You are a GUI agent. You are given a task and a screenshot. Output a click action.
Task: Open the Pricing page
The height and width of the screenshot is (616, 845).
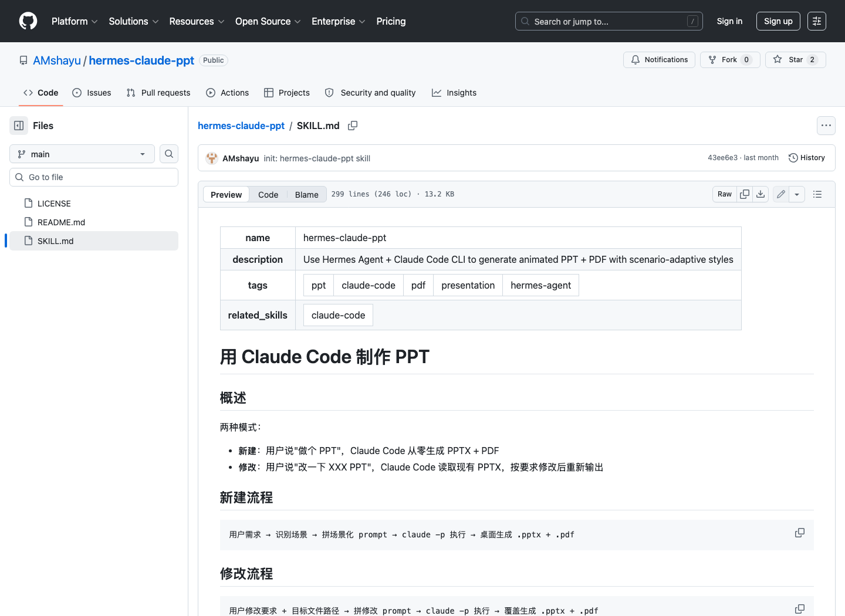coord(391,21)
